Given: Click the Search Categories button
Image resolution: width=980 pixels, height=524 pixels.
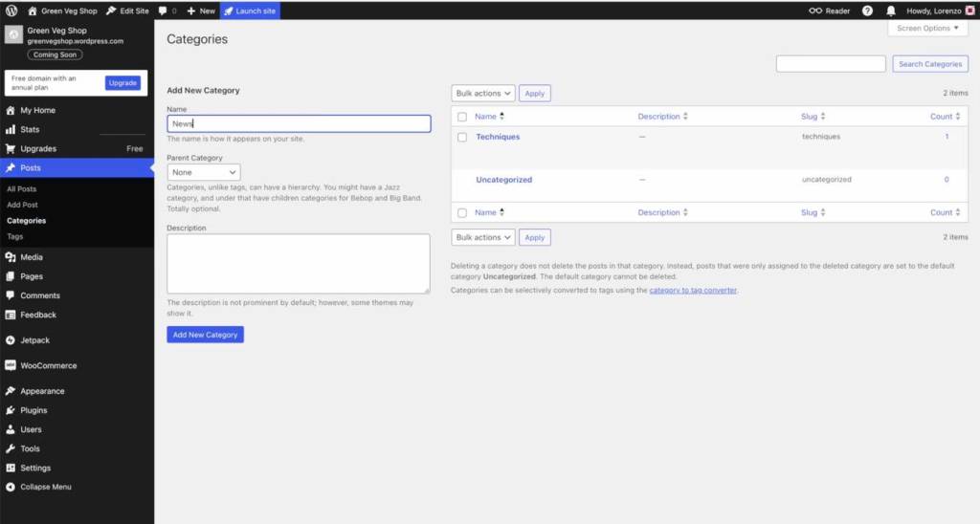Looking at the screenshot, I should click(929, 64).
